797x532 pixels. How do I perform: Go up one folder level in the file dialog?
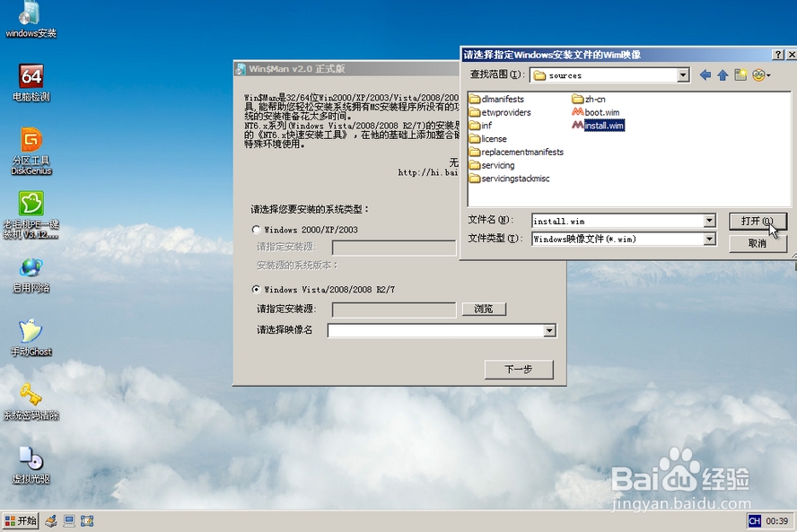[x=723, y=75]
